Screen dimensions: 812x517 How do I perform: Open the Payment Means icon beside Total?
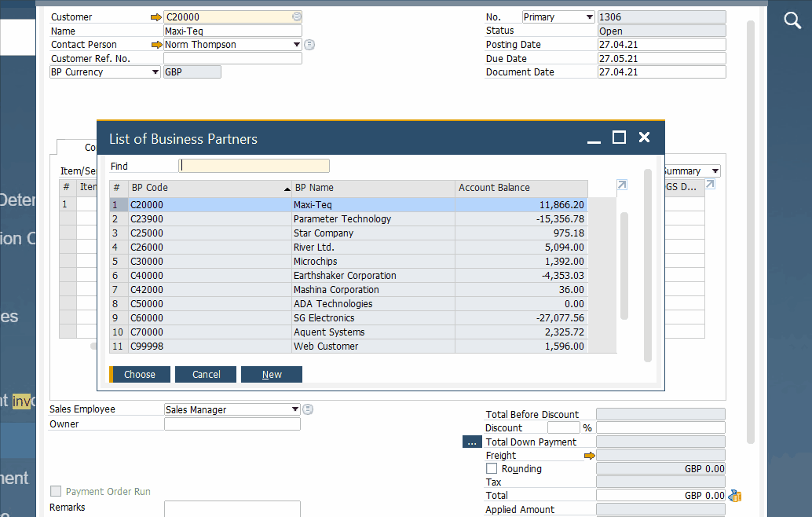[733, 496]
